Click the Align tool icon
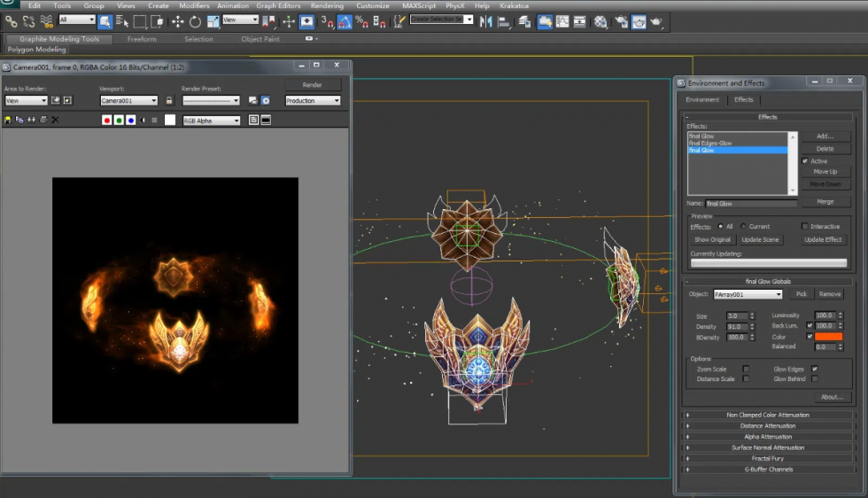The image size is (868, 498). click(504, 21)
